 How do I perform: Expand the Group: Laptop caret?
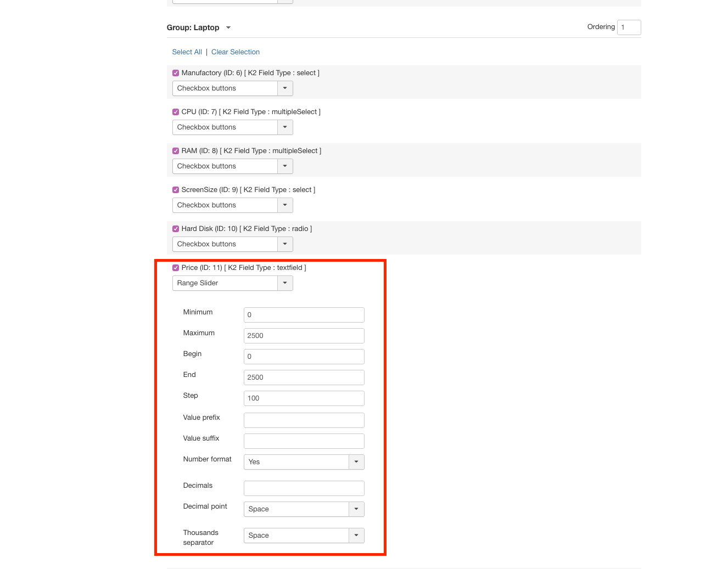click(228, 28)
